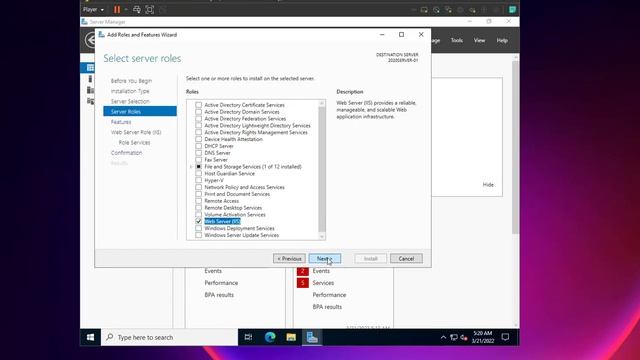Check Device Health Attestation role
The height and width of the screenshot is (360, 640).
(198, 139)
